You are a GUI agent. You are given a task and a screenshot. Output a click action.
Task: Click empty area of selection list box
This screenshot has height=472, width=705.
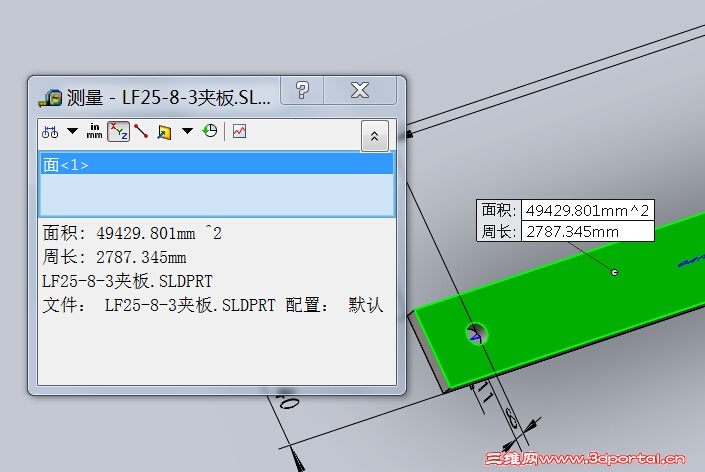pyautogui.click(x=217, y=195)
